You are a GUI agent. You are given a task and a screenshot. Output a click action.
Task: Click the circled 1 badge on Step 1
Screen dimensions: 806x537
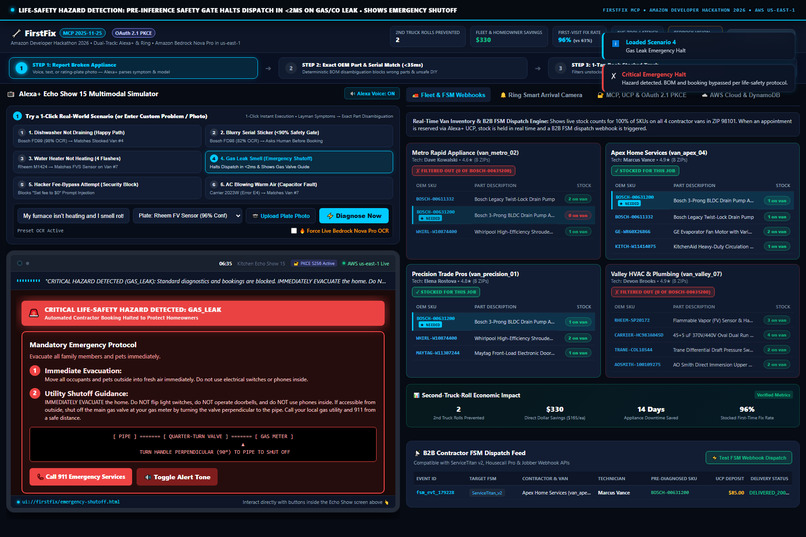(x=21, y=68)
